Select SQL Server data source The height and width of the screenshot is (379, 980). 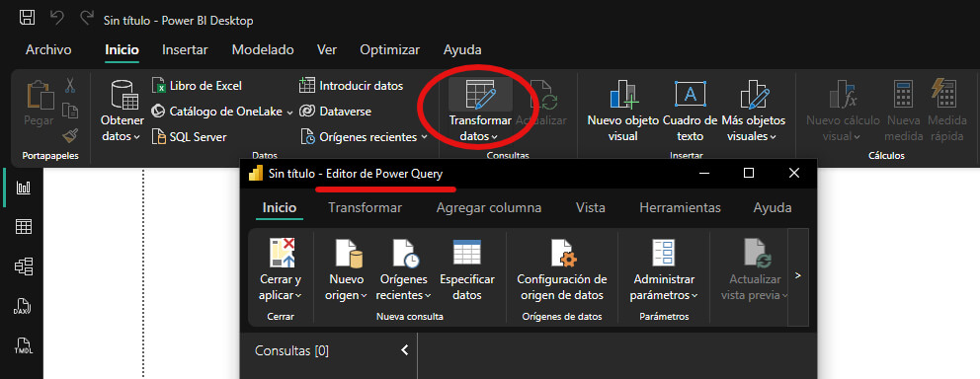pos(190,137)
